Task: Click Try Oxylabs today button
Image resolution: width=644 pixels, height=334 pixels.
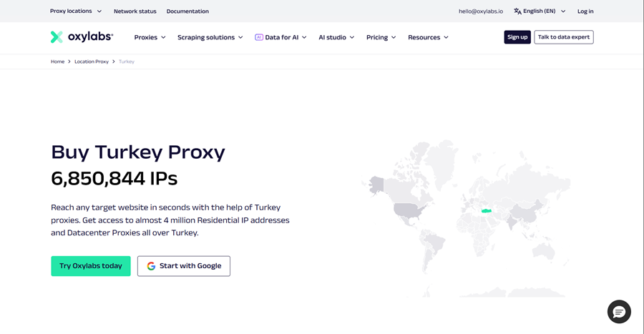Action: coord(91,266)
